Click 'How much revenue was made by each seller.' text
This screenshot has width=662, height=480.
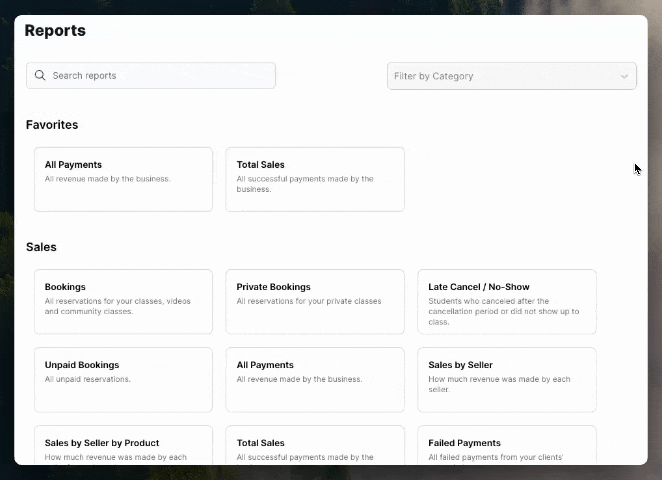tap(499, 384)
